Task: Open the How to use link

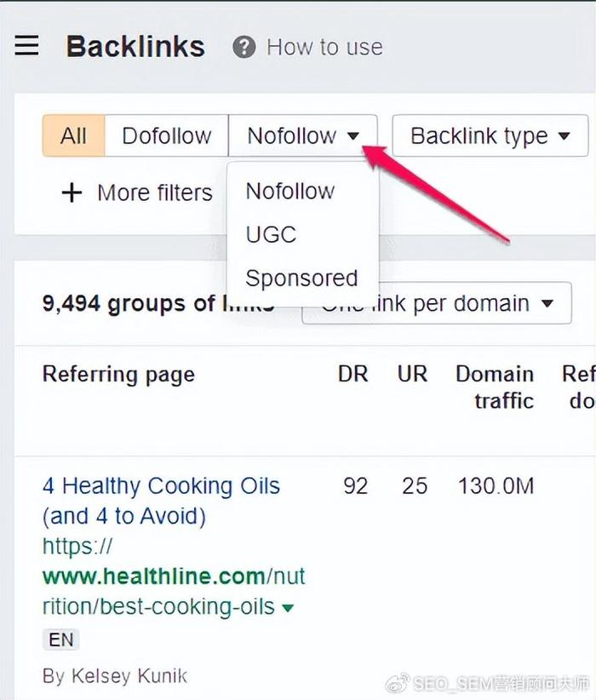Action: point(324,47)
